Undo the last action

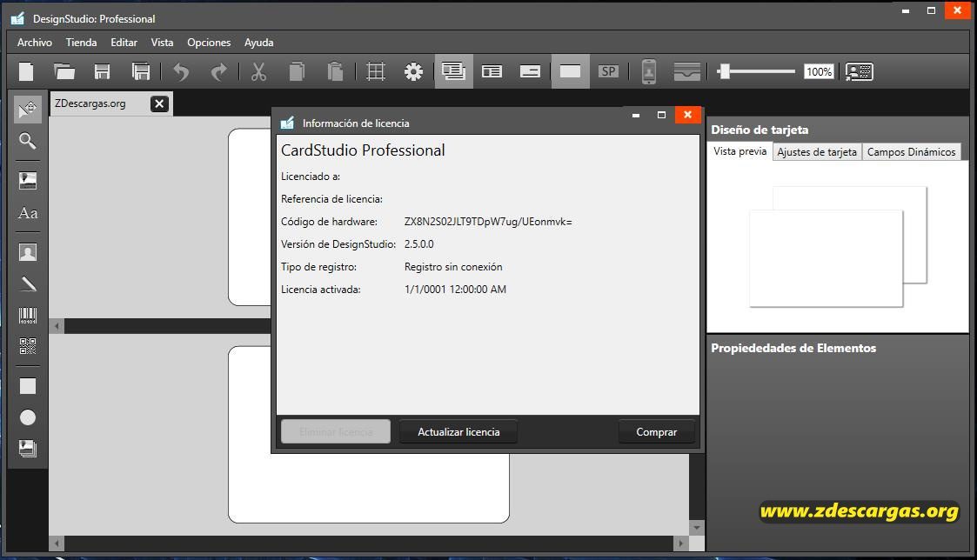click(181, 71)
